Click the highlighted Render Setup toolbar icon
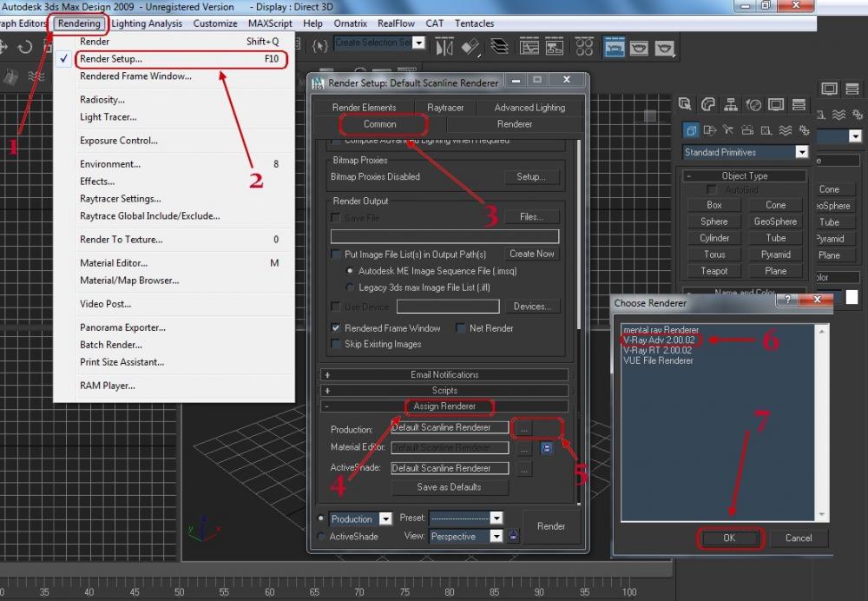Viewport: 868px width, 601px height. 614,47
